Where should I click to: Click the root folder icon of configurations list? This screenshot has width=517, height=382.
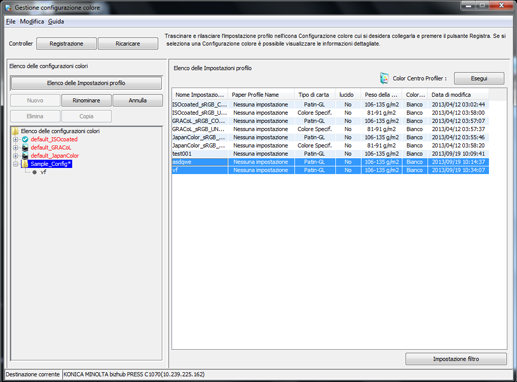(15, 131)
